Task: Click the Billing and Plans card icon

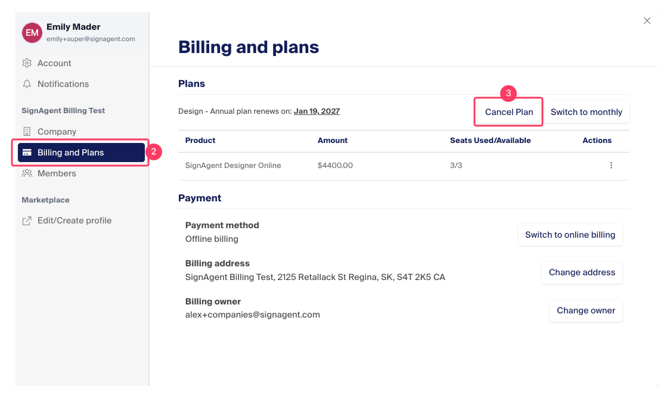Action: tap(26, 152)
